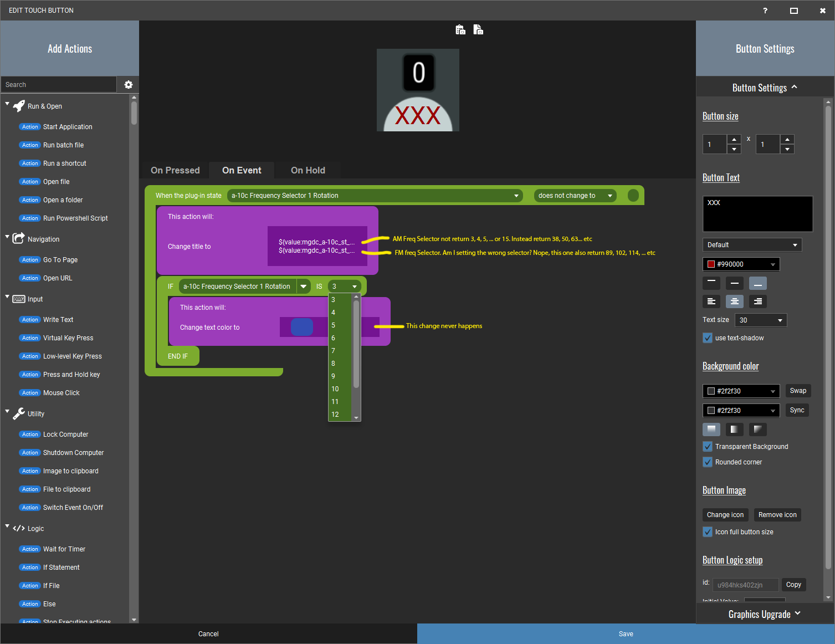Image resolution: width=835 pixels, height=644 pixels.
Task: Toggle Rounded corner checkbox
Action: click(708, 462)
